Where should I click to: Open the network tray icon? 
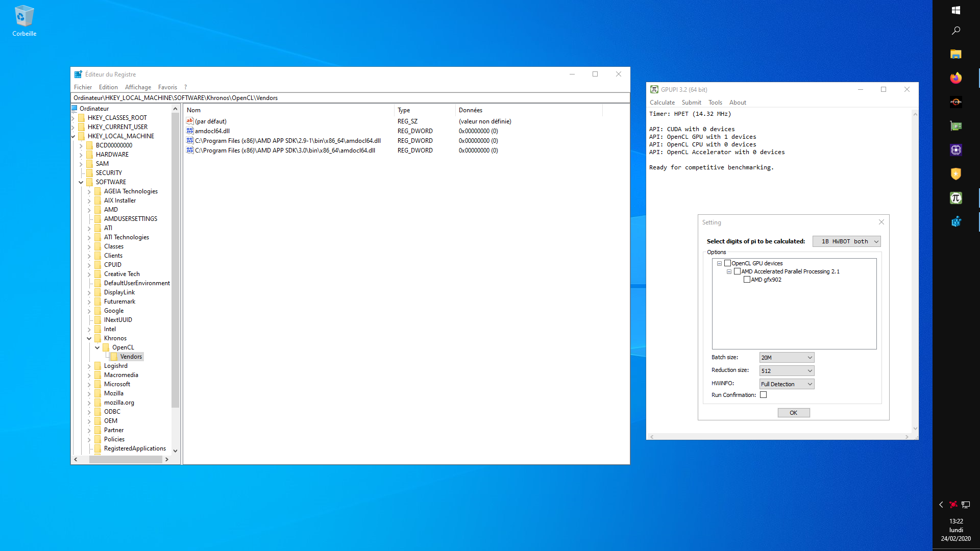click(966, 505)
